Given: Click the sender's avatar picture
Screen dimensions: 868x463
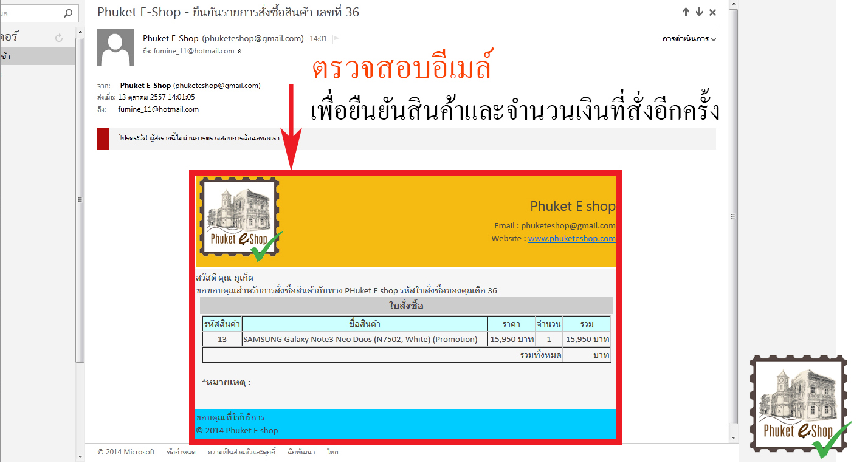Looking at the screenshot, I should pyautogui.click(x=115, y=48).
